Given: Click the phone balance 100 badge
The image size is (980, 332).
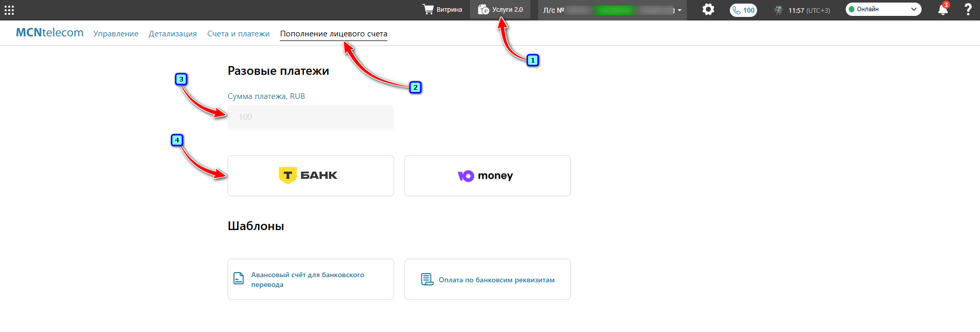Looking at the screenshot, I should click(x=743, y=10).
